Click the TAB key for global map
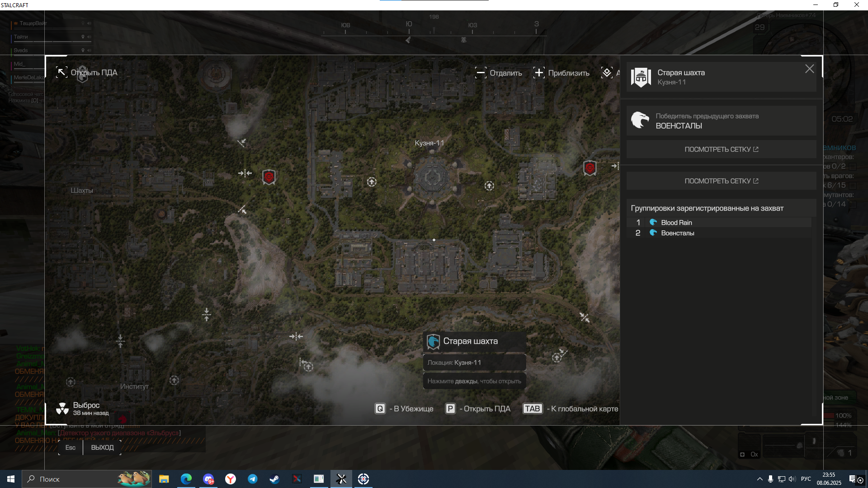Image resolution: width=868 pixels, height=488 pixels. coord(533,409)
